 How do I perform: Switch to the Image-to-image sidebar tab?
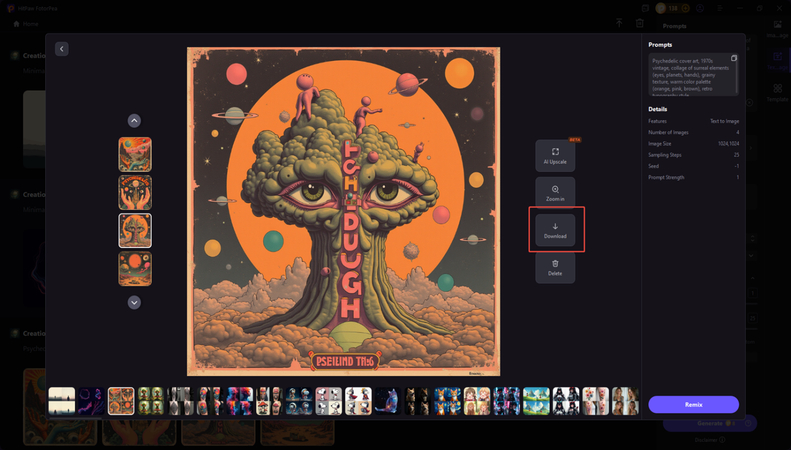pos(777,29)
